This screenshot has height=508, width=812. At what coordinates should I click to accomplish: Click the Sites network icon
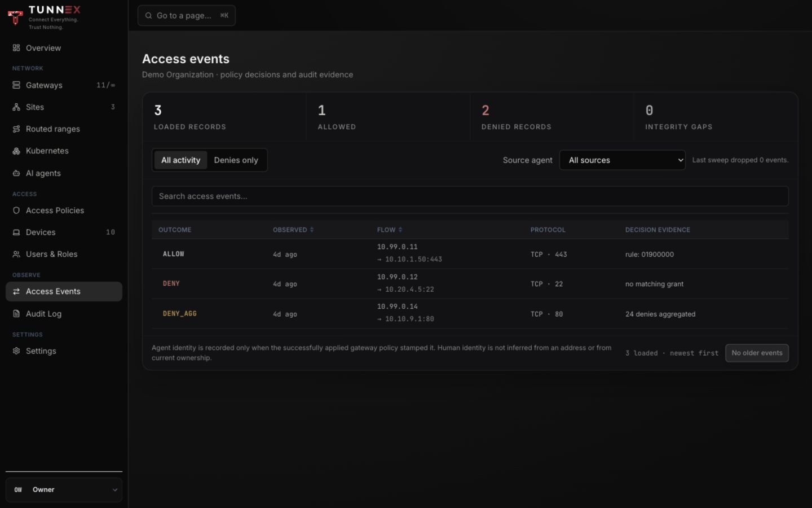[x=16, y=107]
